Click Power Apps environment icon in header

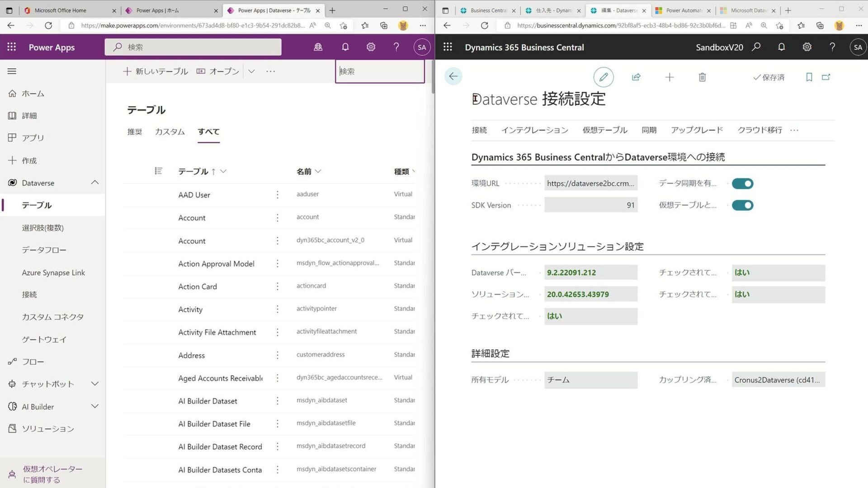tap(318, 47)
